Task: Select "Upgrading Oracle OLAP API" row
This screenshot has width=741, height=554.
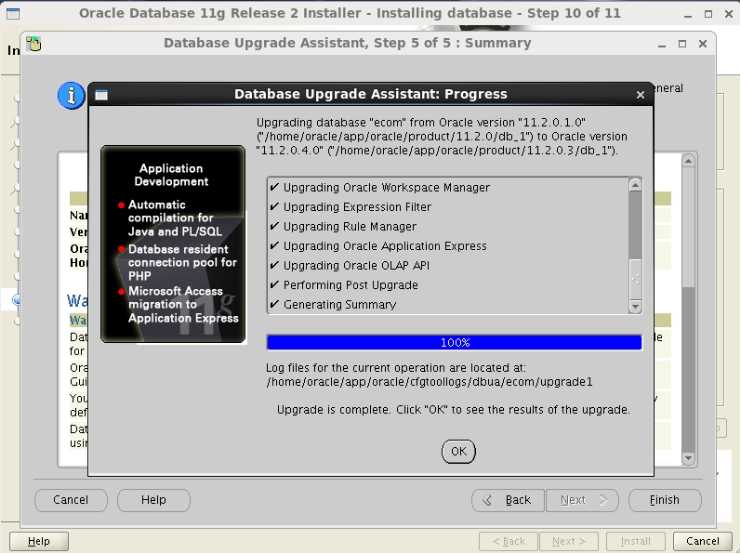Action: [448, 266]
